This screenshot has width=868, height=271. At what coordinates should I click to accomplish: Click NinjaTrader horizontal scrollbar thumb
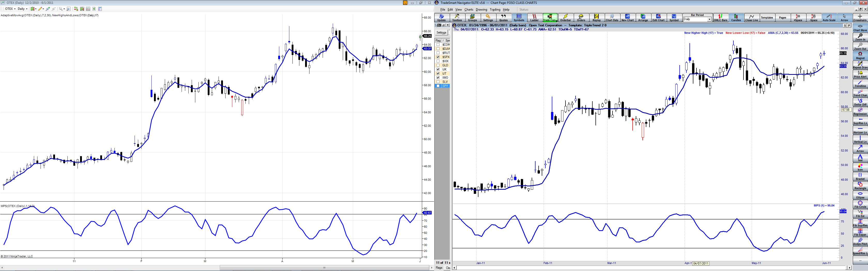[324, 268]
